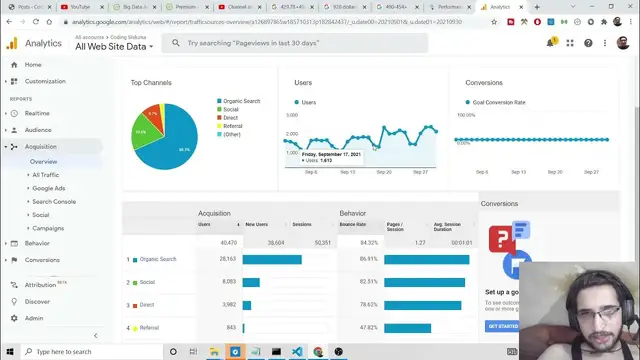The width and height of the screenshot is (640, 360).
Task: Click the Get Started button
Action: [503, 326]
